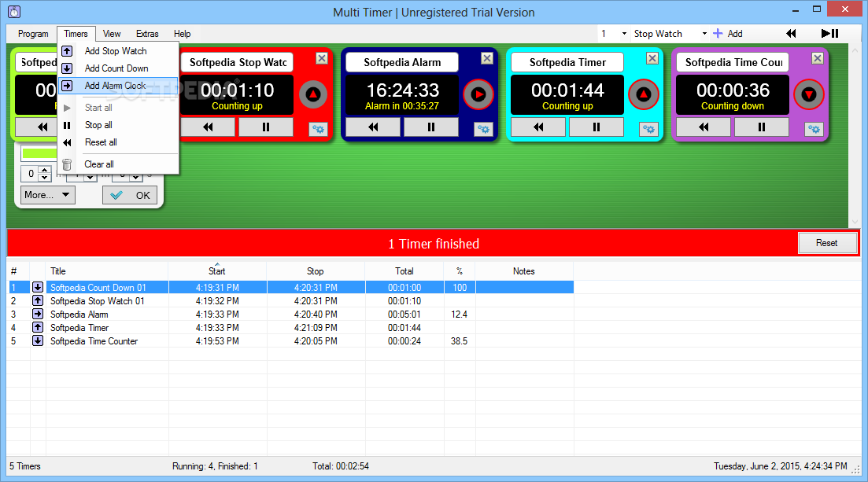Open settings gear of Softpedia Timer
This screenshot has width=868, height=482.
[x=648, y=130]
